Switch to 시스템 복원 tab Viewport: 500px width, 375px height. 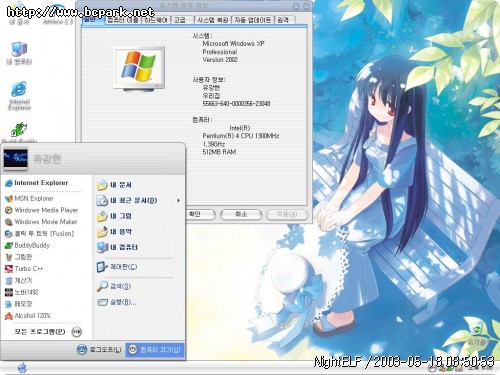click(213, 20)
